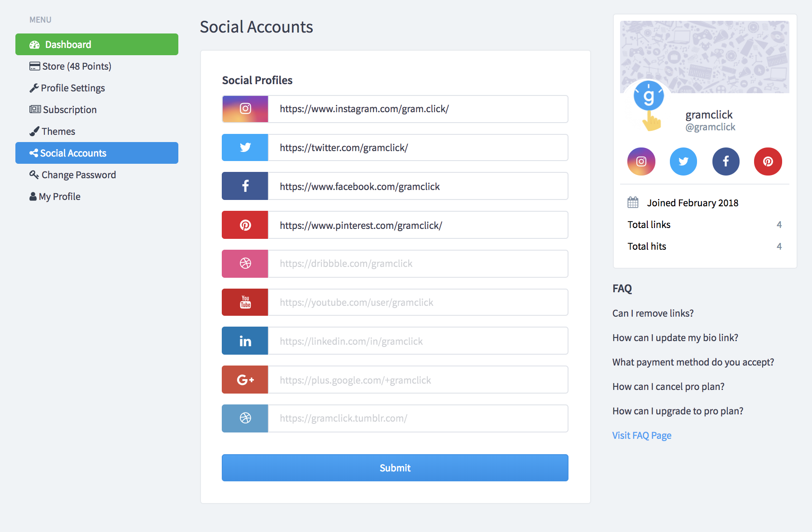The image size is (812, 532).
Task: Click the YouTube icon in the form
Action: (x=245, y=302)
